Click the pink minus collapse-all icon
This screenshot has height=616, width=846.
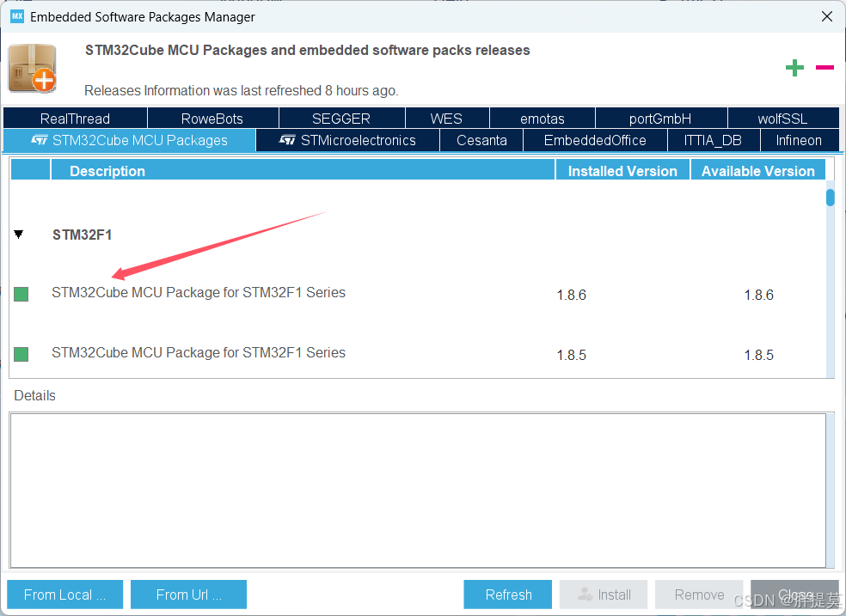[825, 67]
